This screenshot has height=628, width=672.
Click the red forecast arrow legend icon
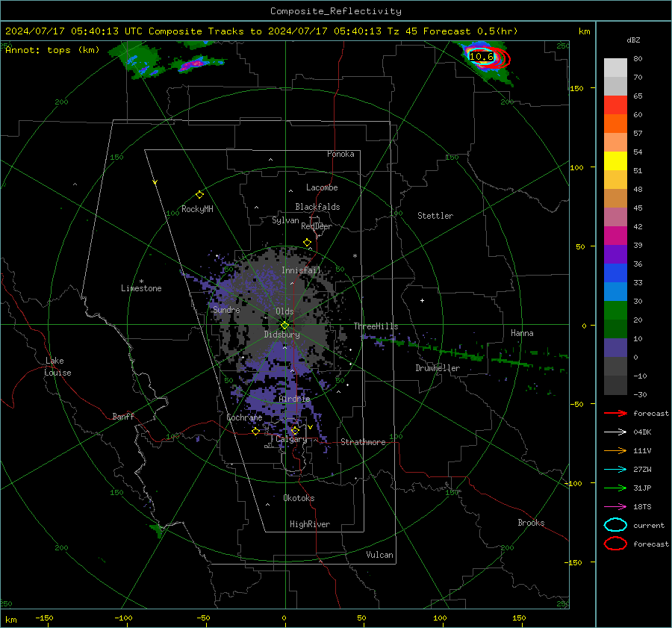[615, 413]
